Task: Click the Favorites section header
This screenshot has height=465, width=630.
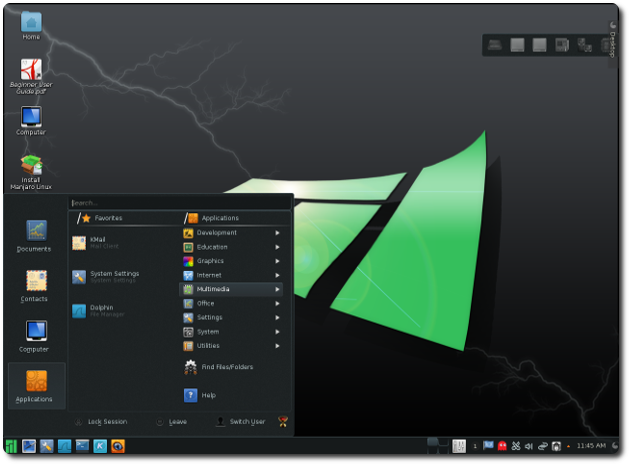Action: (108, 218)
